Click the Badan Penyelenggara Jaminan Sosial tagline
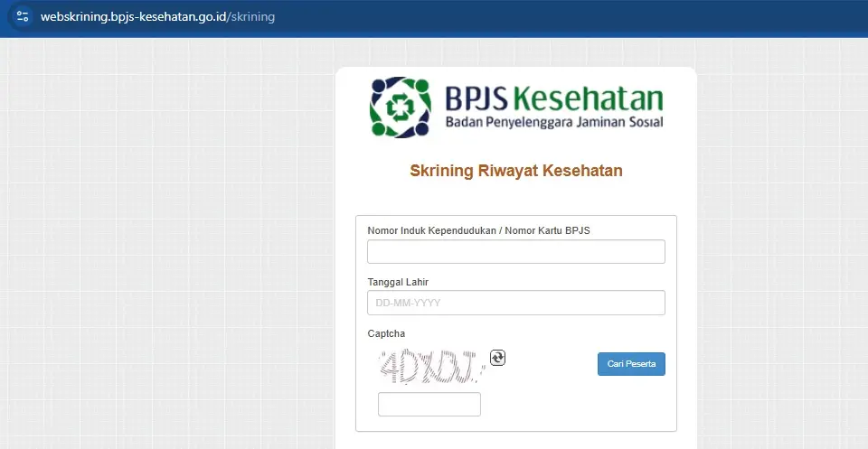This screenshot has height=449, width=868. pos(554,122)
